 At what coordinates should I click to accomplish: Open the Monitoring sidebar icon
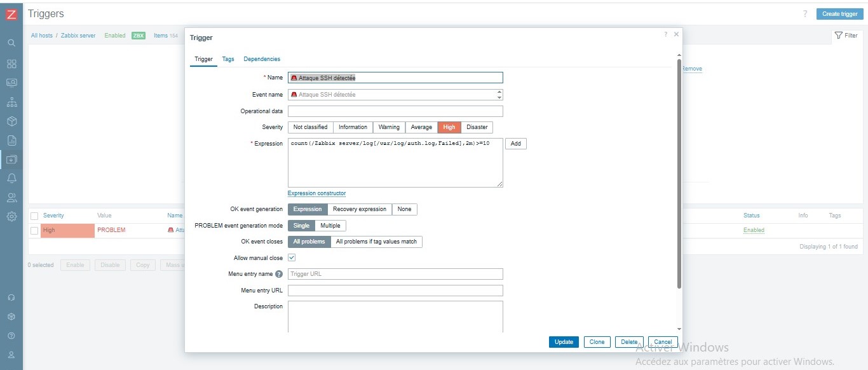pyautogui.click(x=11, y=83)
